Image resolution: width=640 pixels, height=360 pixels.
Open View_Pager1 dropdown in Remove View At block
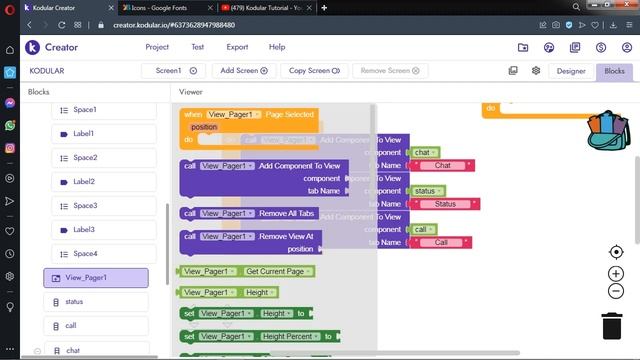click(227, 236)
